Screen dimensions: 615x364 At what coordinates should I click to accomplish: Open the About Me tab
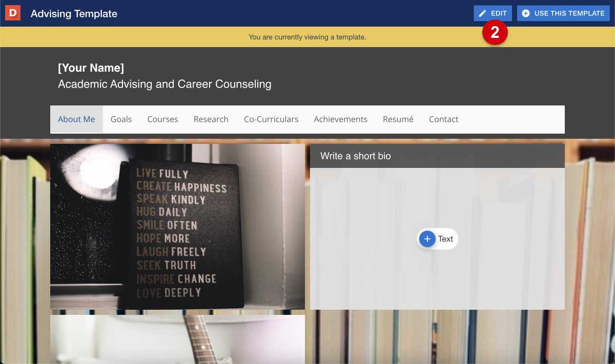point(76,119)
